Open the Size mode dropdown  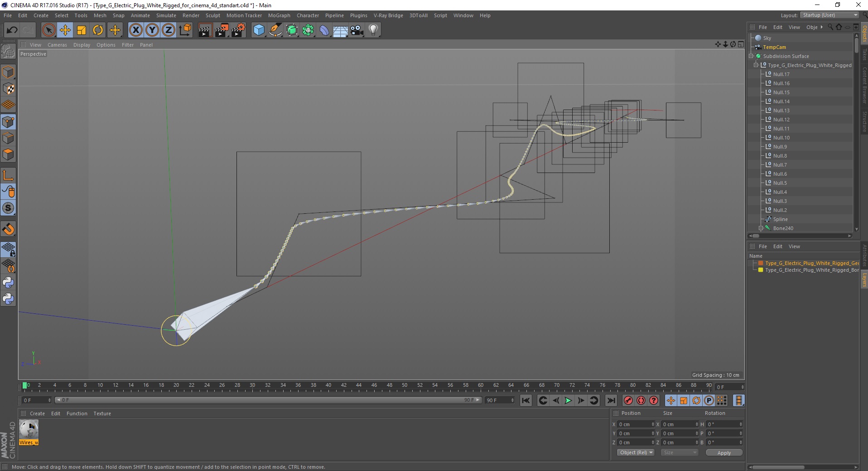point(679,452)
